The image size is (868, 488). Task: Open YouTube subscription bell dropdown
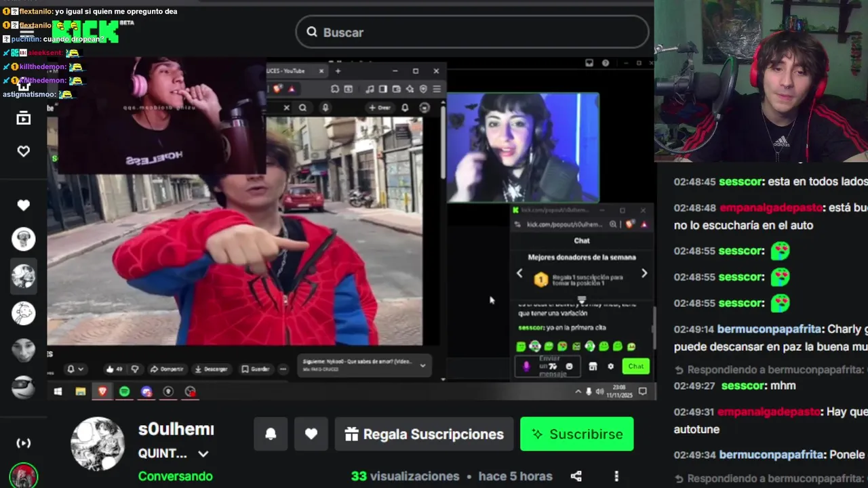click(75, 369)
